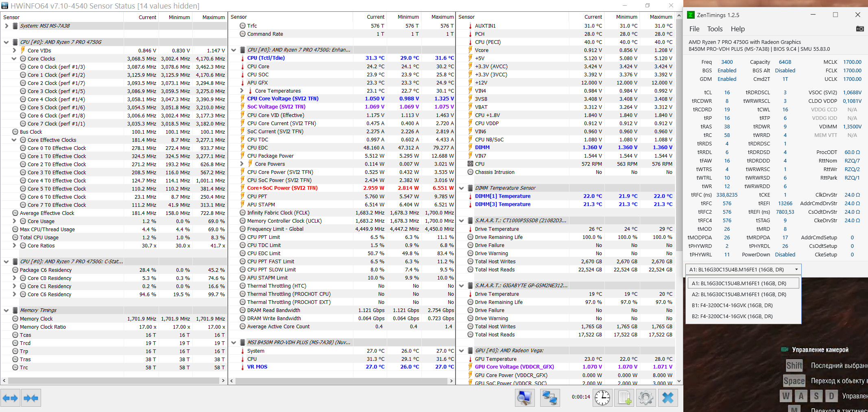This screenshot has height=412, width=868.
Task: Expand the Core Ratios row
Action: [14, 245]
